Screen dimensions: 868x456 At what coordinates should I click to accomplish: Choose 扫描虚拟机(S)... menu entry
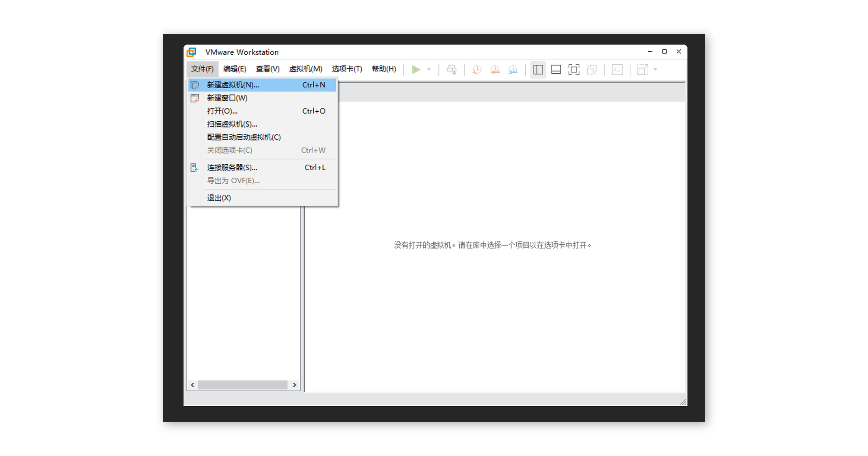[x=262, y=124]
